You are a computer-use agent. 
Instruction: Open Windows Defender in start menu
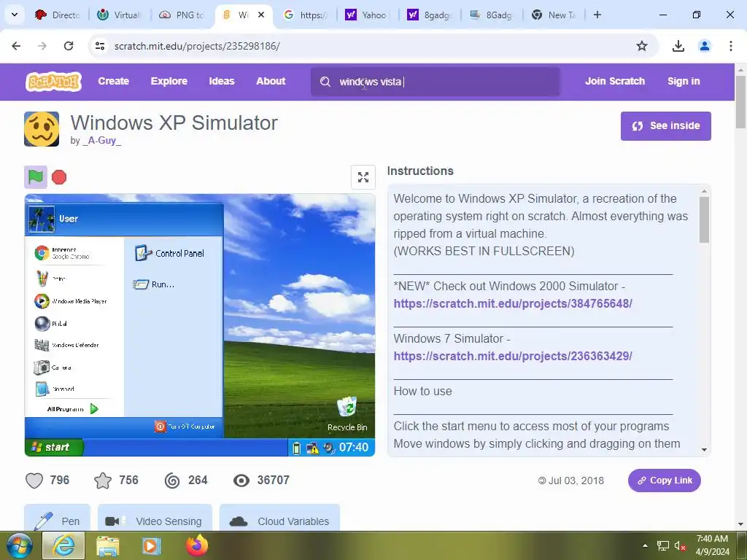pos(66,345)
